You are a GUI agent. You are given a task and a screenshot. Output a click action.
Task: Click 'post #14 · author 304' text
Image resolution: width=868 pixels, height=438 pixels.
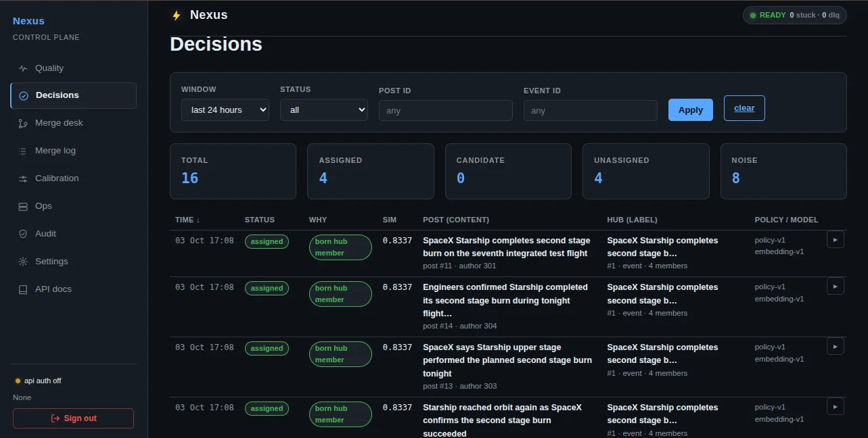click(460, 326)
